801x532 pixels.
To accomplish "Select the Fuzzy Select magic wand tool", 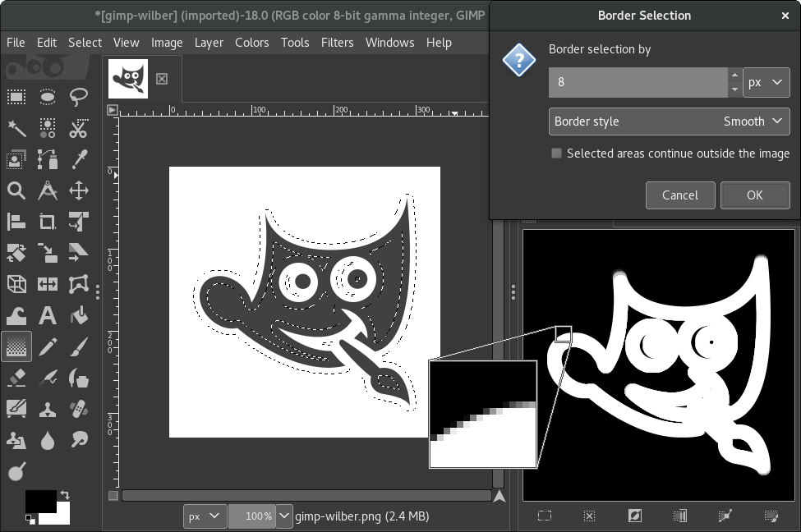I will [x=16, y=128].
